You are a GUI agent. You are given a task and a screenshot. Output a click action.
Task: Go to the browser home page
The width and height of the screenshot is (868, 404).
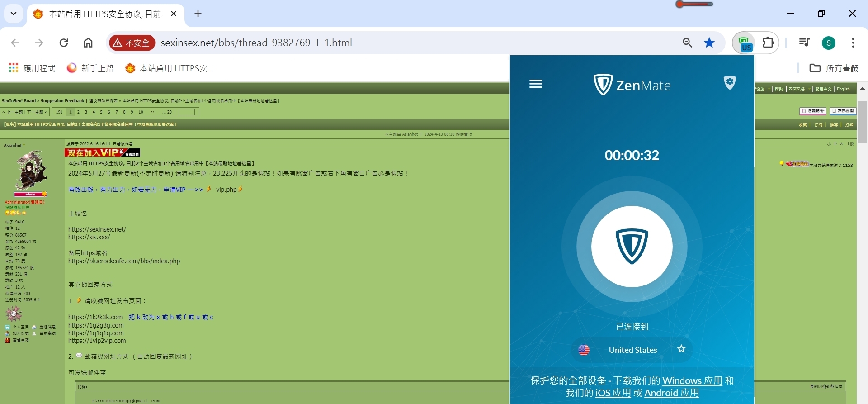[x=88, y=43]
